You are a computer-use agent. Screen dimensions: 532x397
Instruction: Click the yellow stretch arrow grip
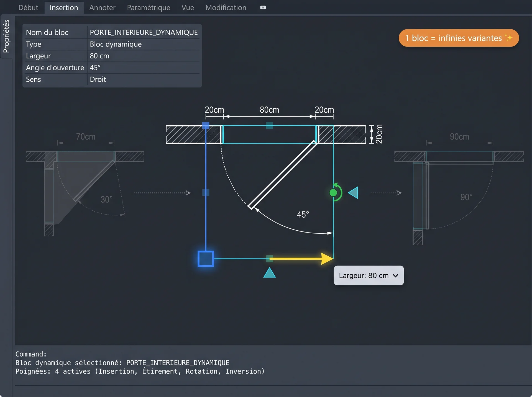tap(301, 259)
